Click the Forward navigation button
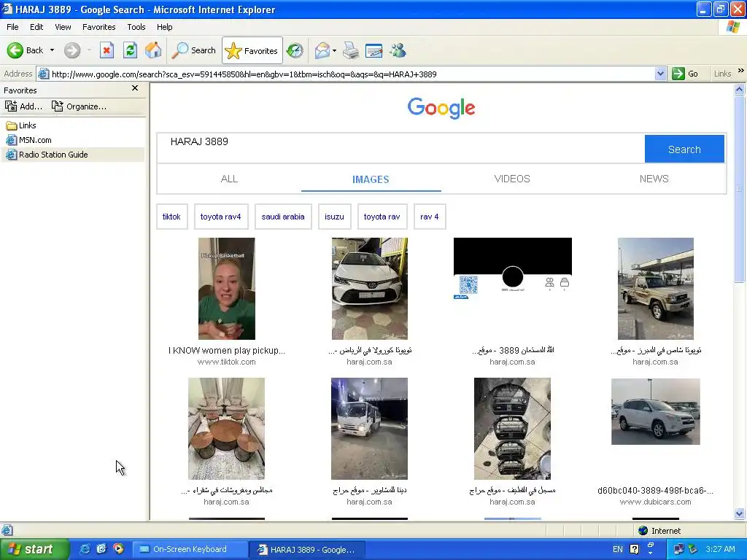The image size is (747, 560). (x=72, y=50)
